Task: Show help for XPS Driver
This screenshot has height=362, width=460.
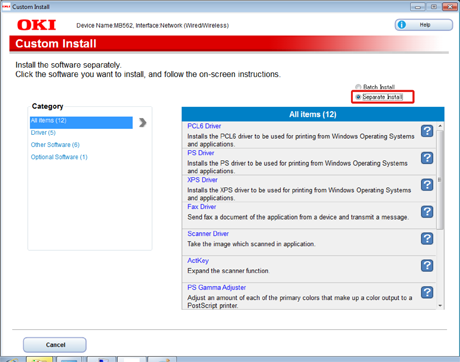Action: pos(427,185)
